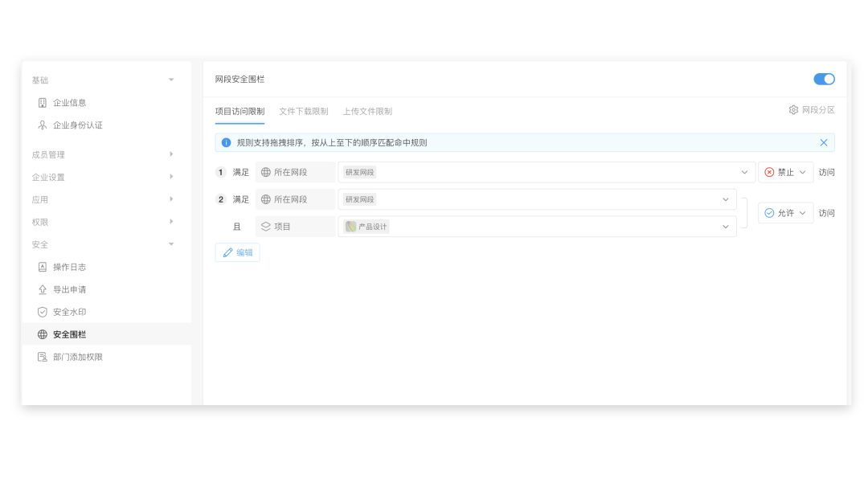Click the 网段分区 gear icon
Screen dimensions: 868x487
[793, 110]
